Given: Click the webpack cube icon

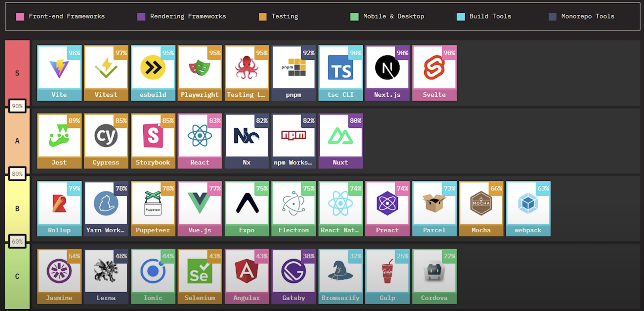Looking at the screenshot, I should [x=528, y=203].
